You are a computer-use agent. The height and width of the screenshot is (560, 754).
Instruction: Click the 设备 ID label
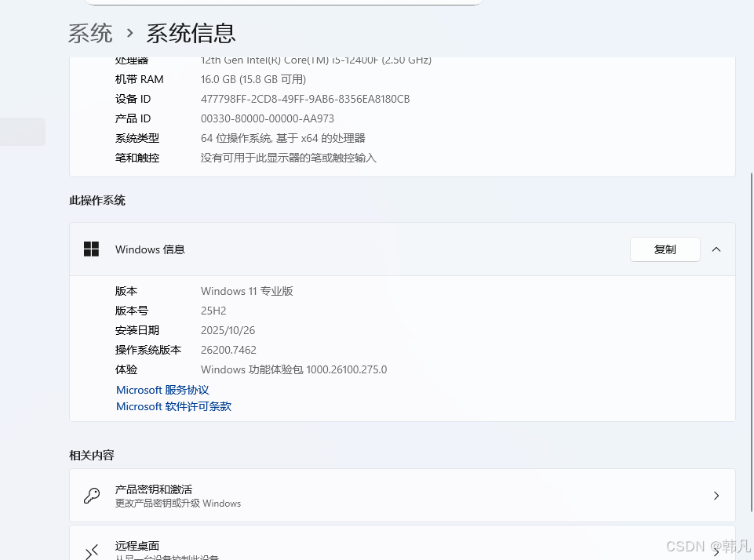[x=133, y=99]
